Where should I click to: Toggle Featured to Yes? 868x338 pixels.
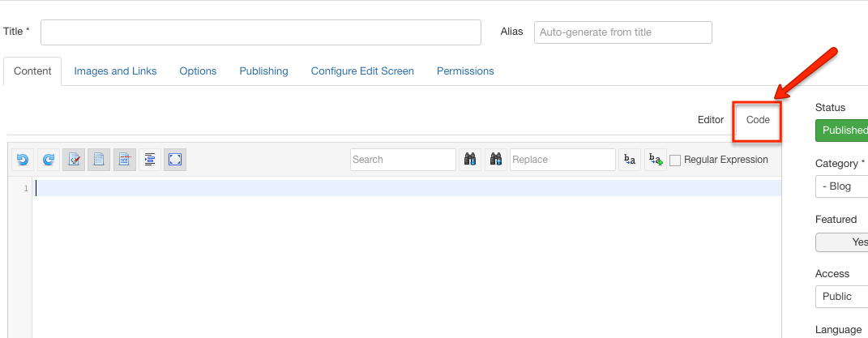coord(841,242)
